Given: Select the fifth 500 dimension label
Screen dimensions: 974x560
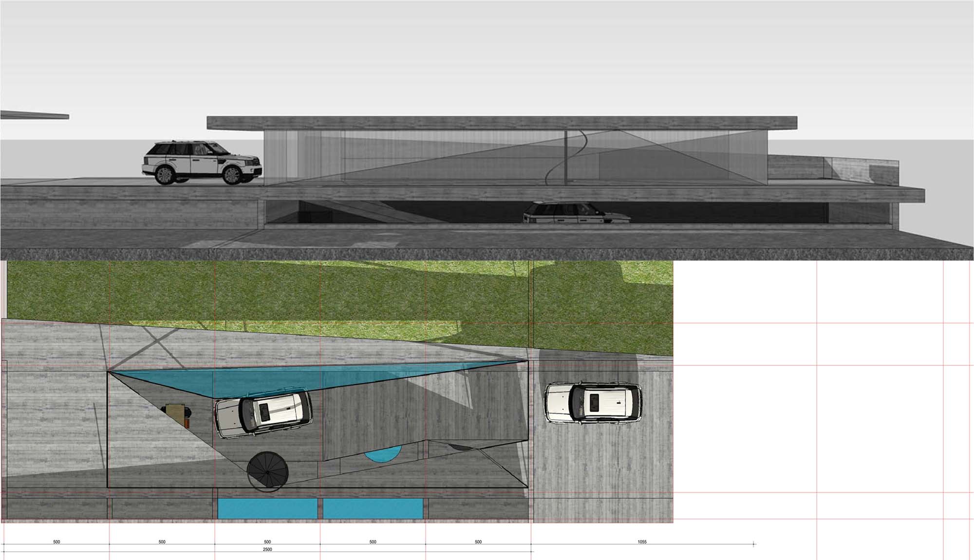Looking at the screenshot, I should [478, 541].
